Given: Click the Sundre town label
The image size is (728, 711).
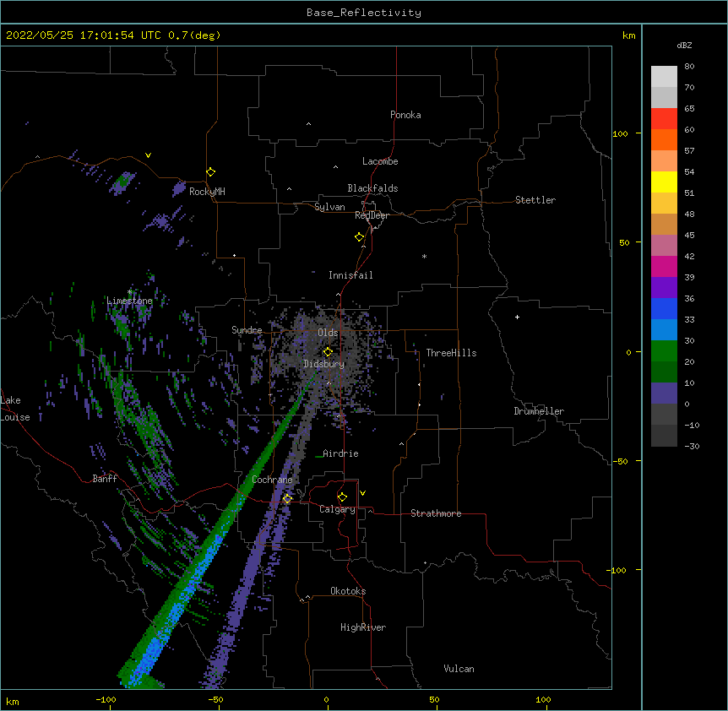Looking at the screenshot, I should tap(247, 330).
